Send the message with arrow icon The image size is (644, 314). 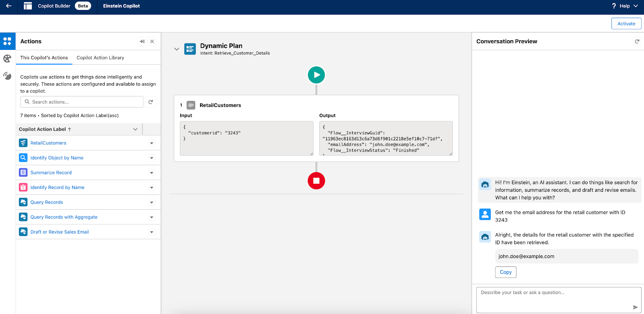pos(635,307)
